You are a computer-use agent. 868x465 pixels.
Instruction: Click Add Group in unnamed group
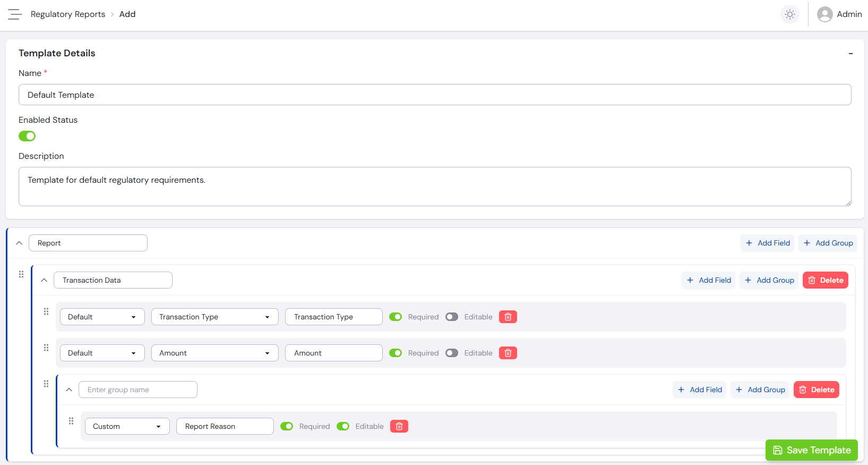(x=760, y=390)
